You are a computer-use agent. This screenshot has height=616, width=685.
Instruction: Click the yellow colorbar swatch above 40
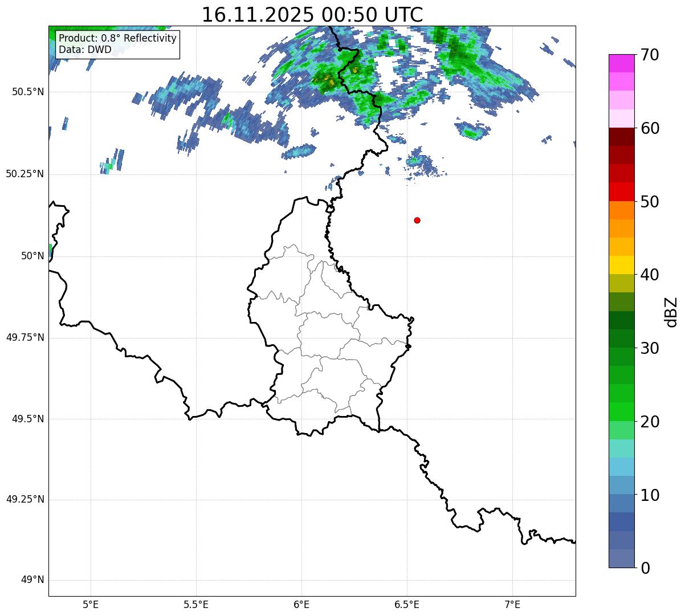pos(621,265)
